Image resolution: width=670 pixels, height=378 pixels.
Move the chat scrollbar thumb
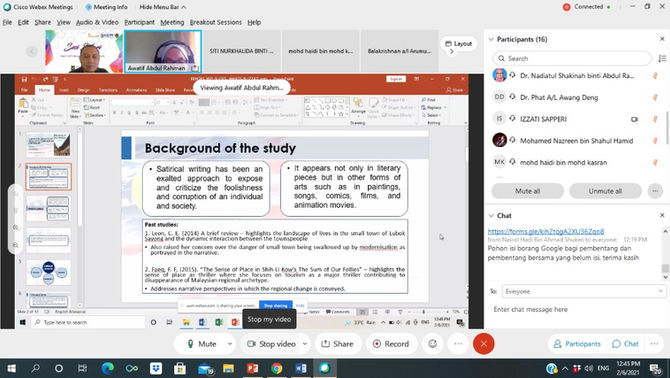point(664,268)
